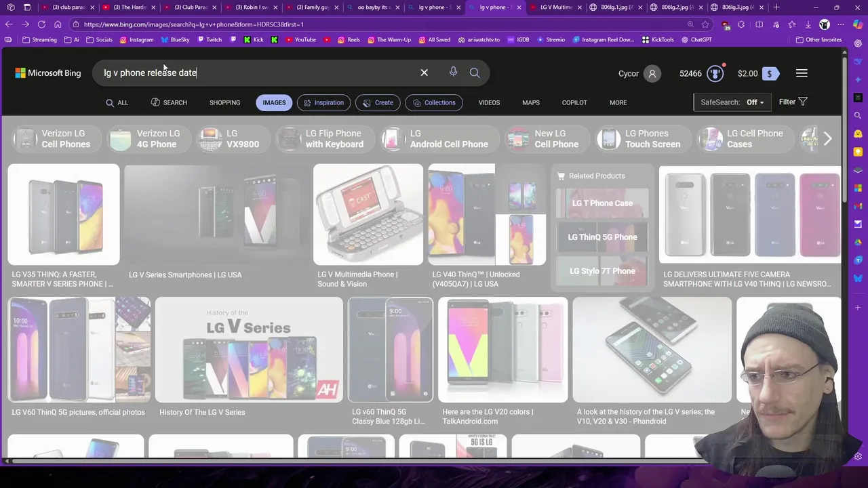Open the Other favorites folder
The height and width of the screenshot is (488, 868).
click(x=818, y=39)
